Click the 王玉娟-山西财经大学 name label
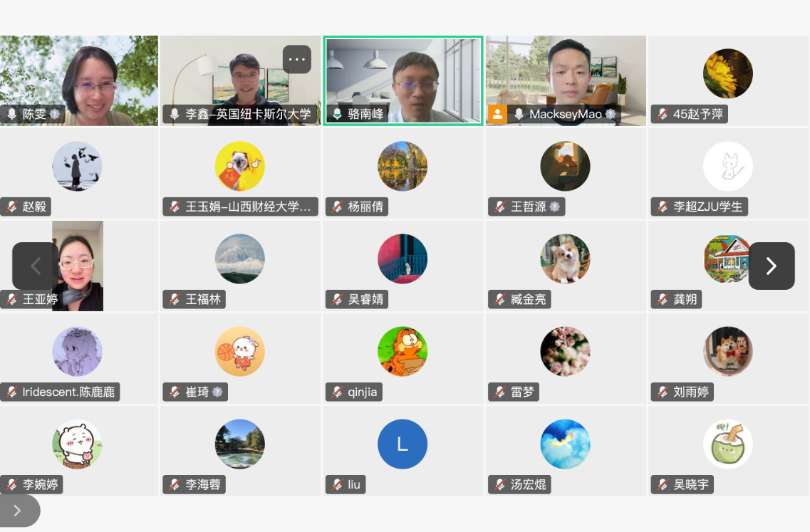The width and height of the screenshot is (810, 532). click(248, 207)
